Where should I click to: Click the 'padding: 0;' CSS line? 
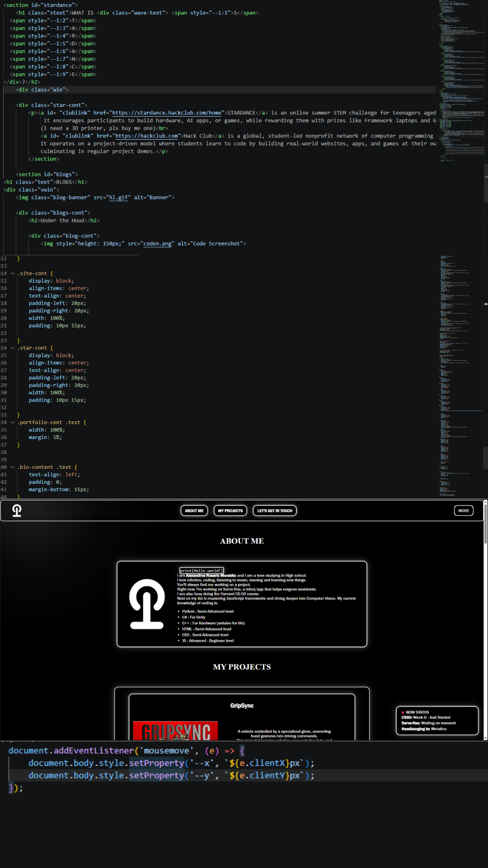pos(45,482)
